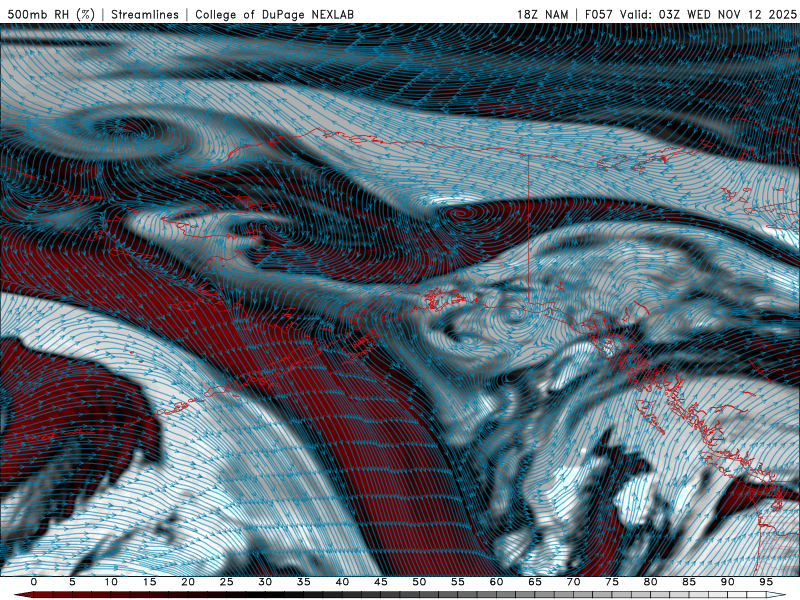Screen dimensions: 800x600
Task: Click the colorbar label "95"
Action: click(766, 582)
